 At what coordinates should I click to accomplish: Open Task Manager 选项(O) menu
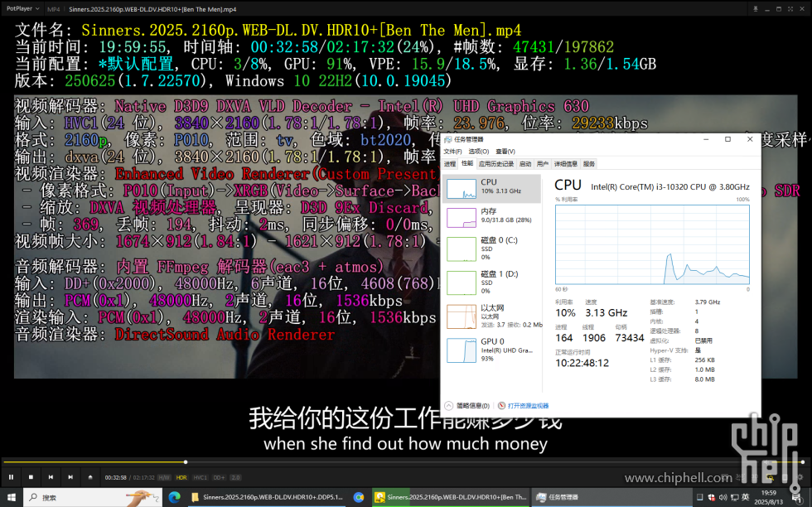click(479, 152)
